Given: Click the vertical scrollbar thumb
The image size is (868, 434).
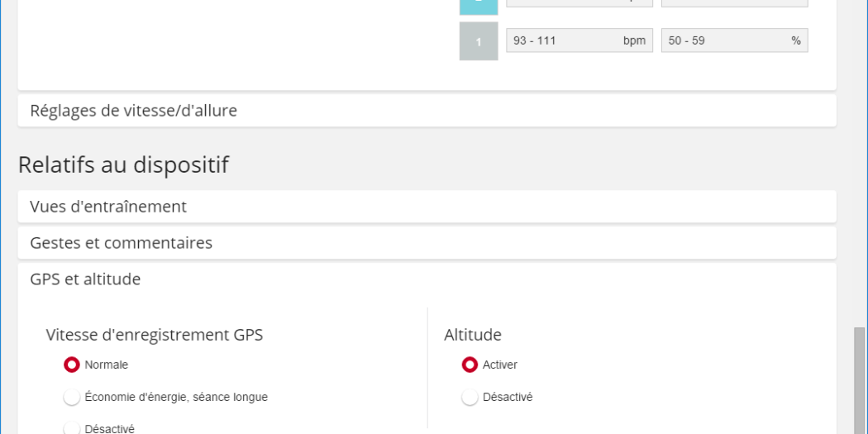Looking at the screenshot, I should coord(860,380).
